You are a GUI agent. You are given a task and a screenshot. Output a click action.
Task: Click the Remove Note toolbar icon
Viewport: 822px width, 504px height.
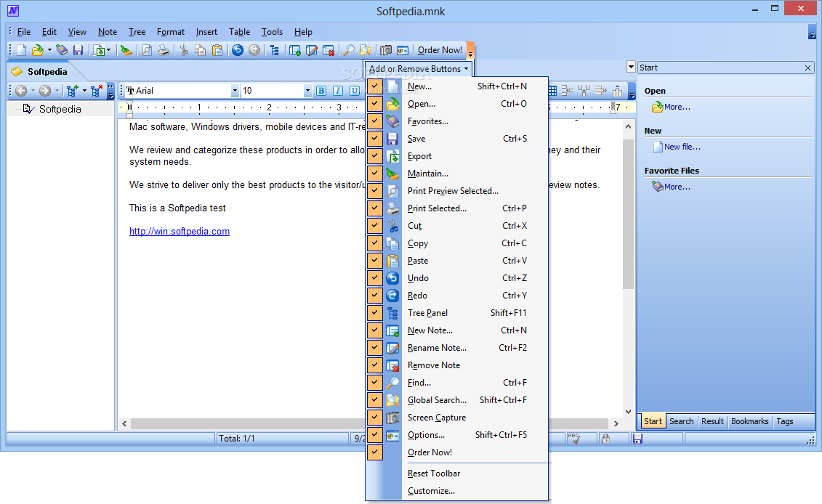(329, 50)
